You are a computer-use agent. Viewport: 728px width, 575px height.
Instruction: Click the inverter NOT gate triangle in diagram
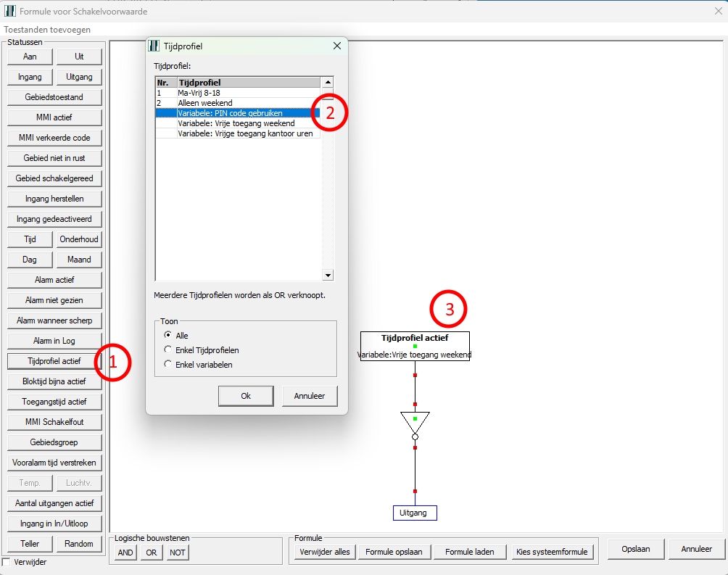pyautogui.click(x=415, y=423)
